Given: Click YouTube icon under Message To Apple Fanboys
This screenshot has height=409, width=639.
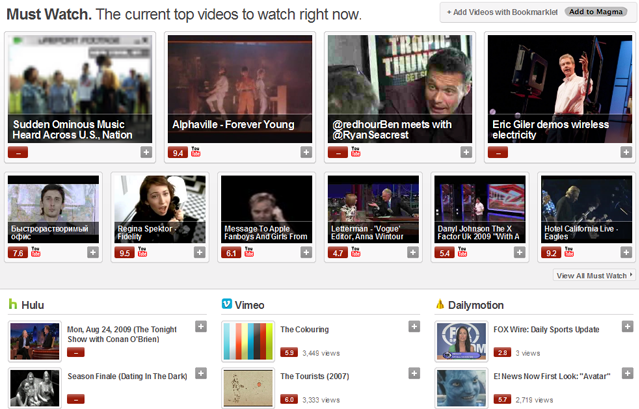Looking at the screenshot, I should pyautogui.click(x=249, y=252).
